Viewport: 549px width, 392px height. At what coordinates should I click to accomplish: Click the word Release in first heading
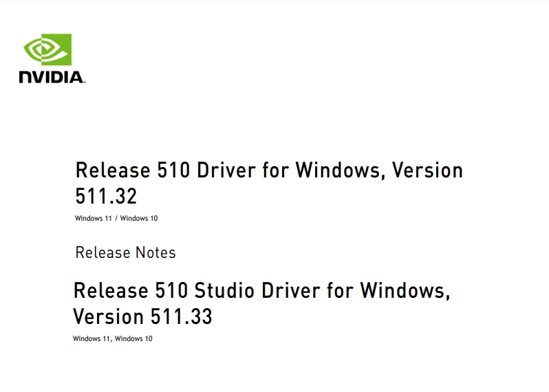pos(113,170)
